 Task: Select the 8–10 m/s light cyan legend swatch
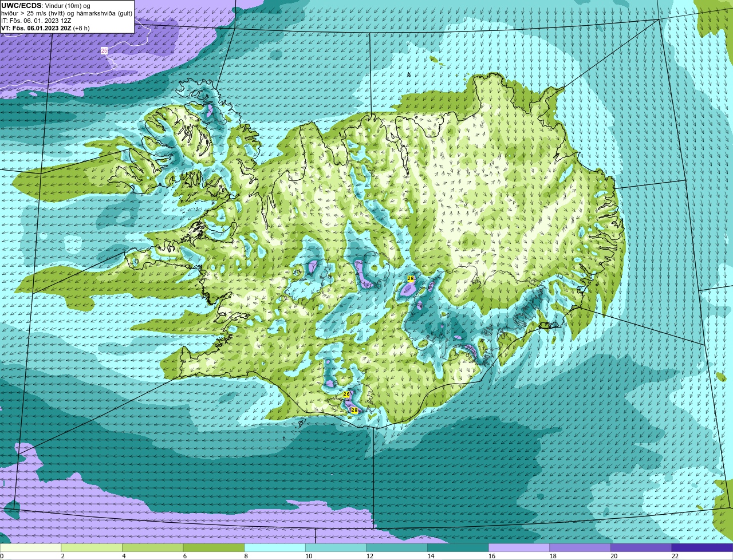point(275,548)
